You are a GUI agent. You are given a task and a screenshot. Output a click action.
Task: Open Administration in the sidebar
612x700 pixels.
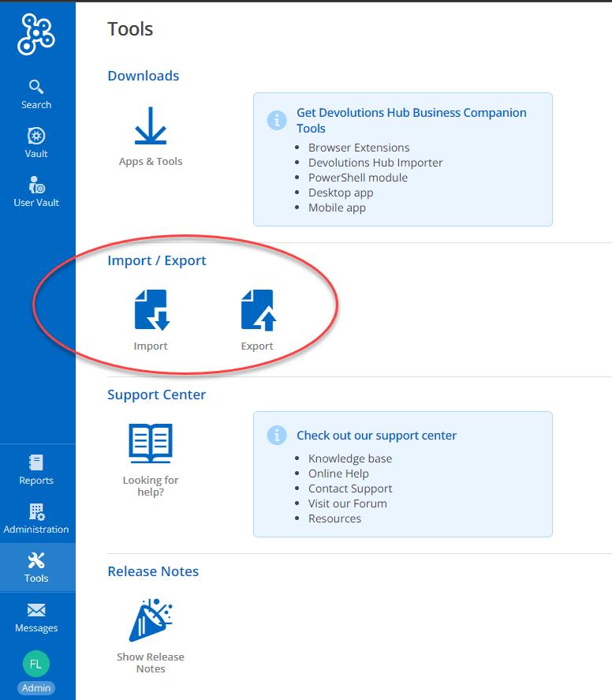[36, 518]
